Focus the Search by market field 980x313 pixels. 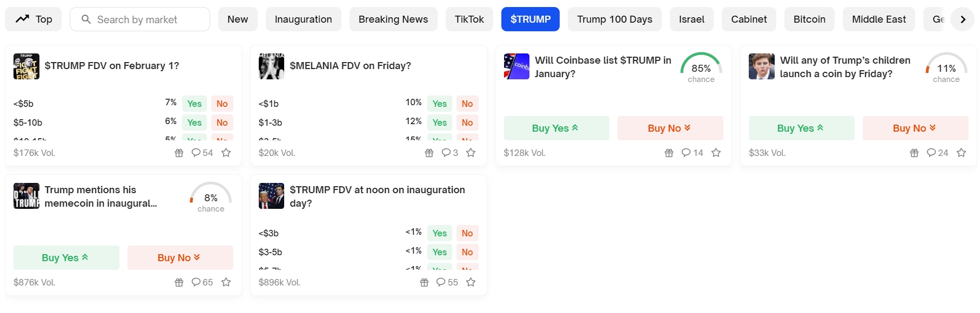146,19
